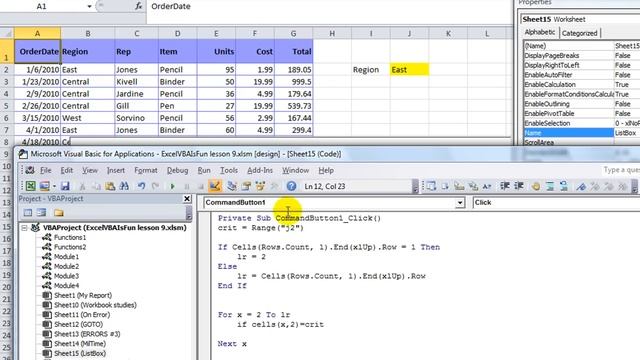
Task: Click the Parameter Info icon in Edit toolbar
Action: click(473, 186)
